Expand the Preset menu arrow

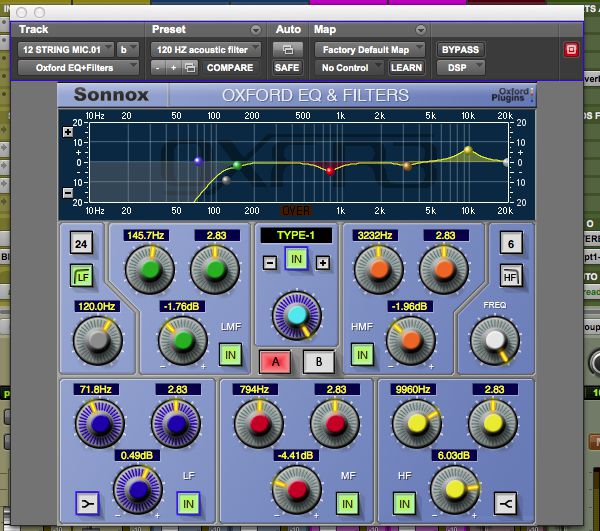pyautogui.click(x=256, y=29)
